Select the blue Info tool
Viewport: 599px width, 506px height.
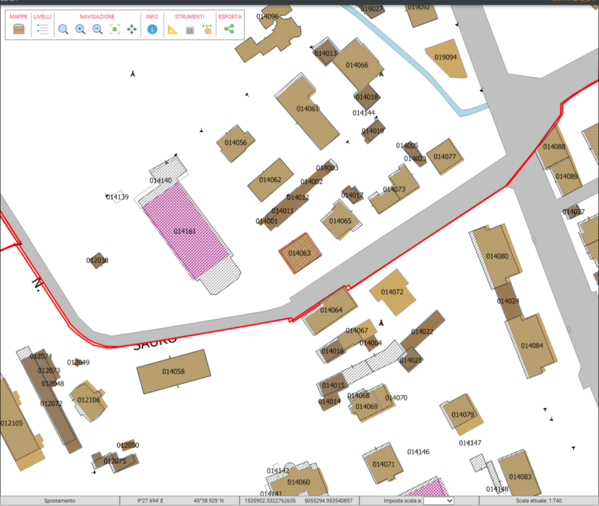click(152, 29)
